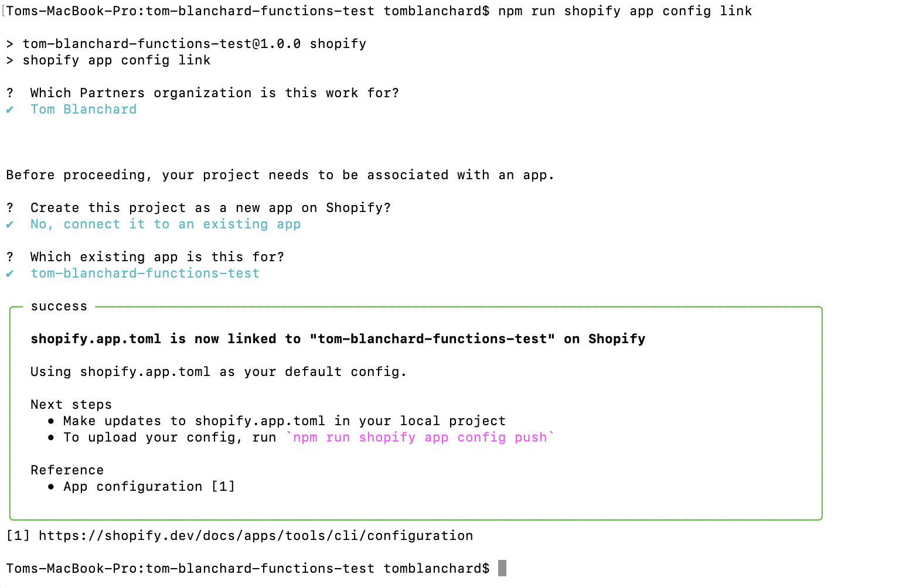899x588 pixels.
Task: Click the terminal cursor at the bottom prompt
Action: [x=502, y=568]
